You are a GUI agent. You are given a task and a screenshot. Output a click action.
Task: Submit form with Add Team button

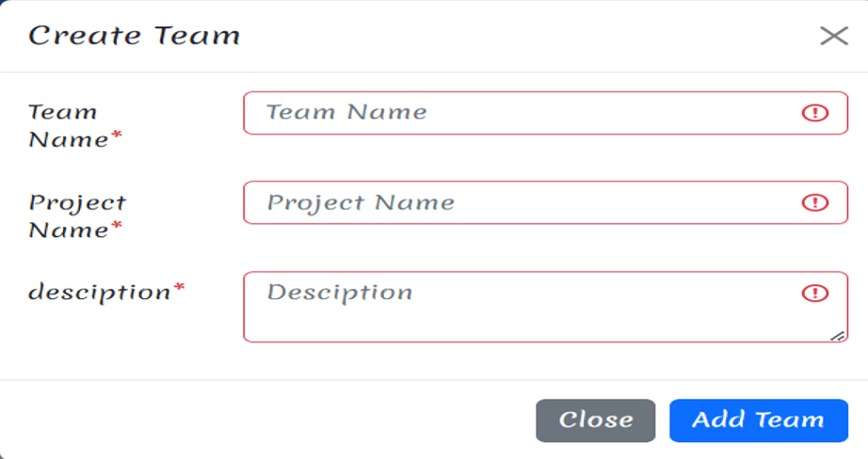click(759, 420)
